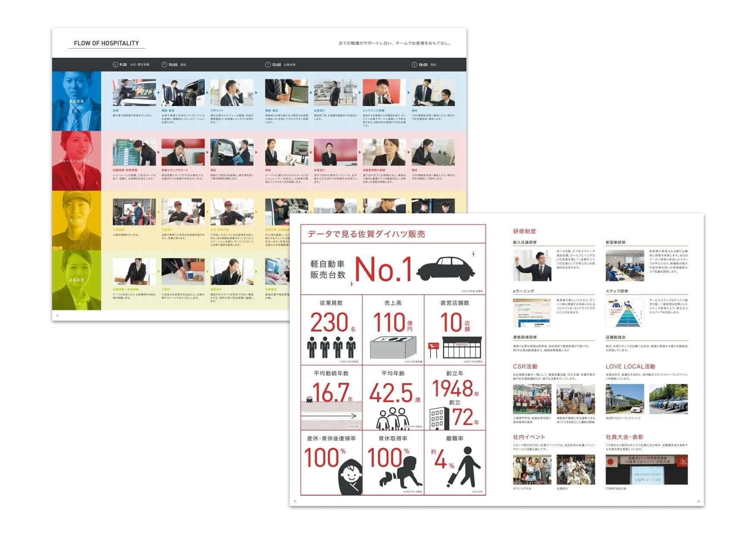Click the green 店舗事務 portrait
This screenshot has width=756, height=534.
point(77,280)
